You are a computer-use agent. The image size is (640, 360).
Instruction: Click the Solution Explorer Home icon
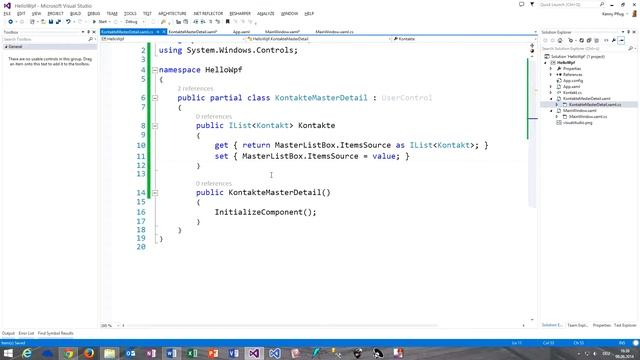coord(560,40)
